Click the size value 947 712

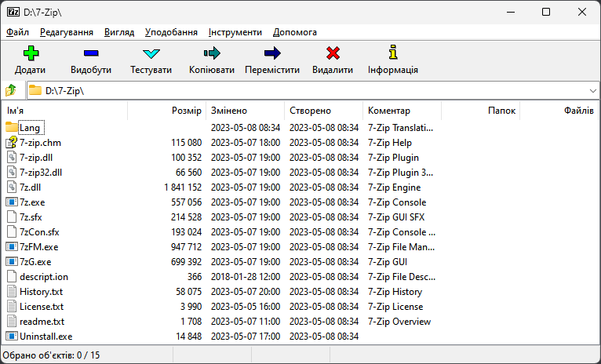tap(186, 247)
